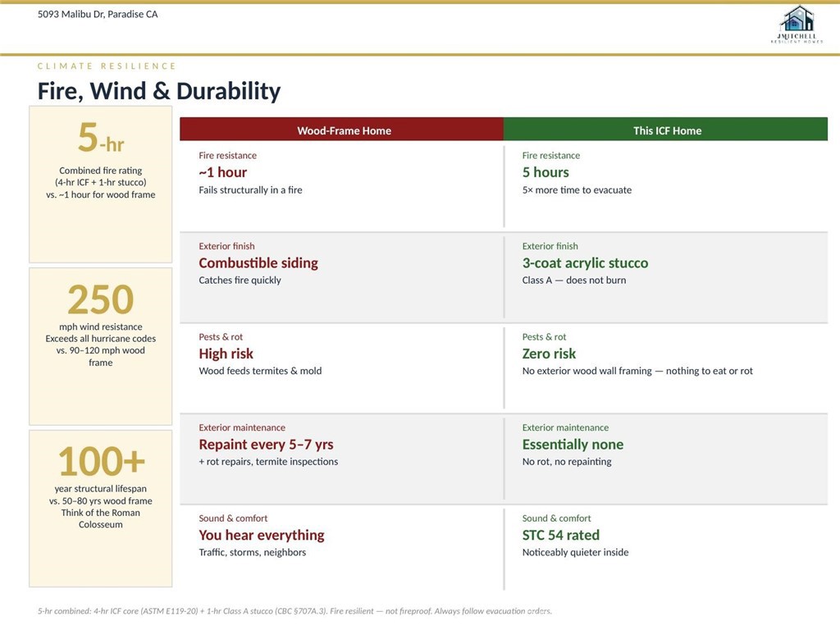Image resolution: width=840 pixels, height=630 pixels.
Task: Click the STC 54 rated text
Action: pyautogui.click(x=561, y=536)
